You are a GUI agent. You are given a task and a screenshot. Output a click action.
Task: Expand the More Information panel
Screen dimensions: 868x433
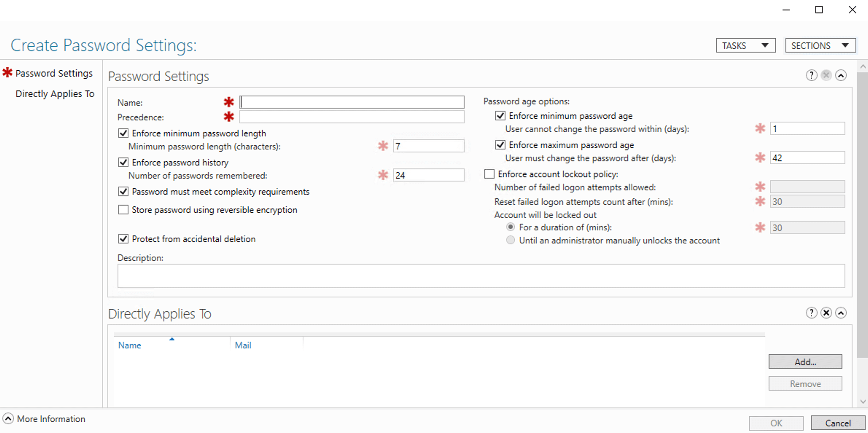click(9, 418)
